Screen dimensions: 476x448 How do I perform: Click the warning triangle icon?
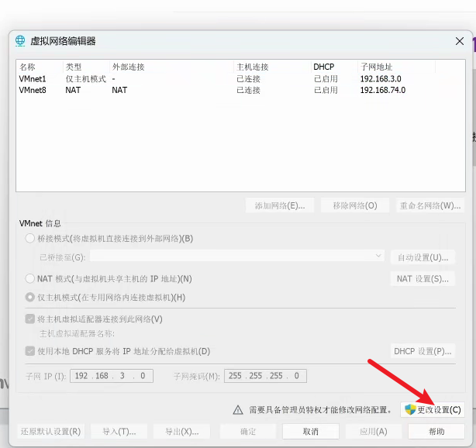(x=238, y=410)
